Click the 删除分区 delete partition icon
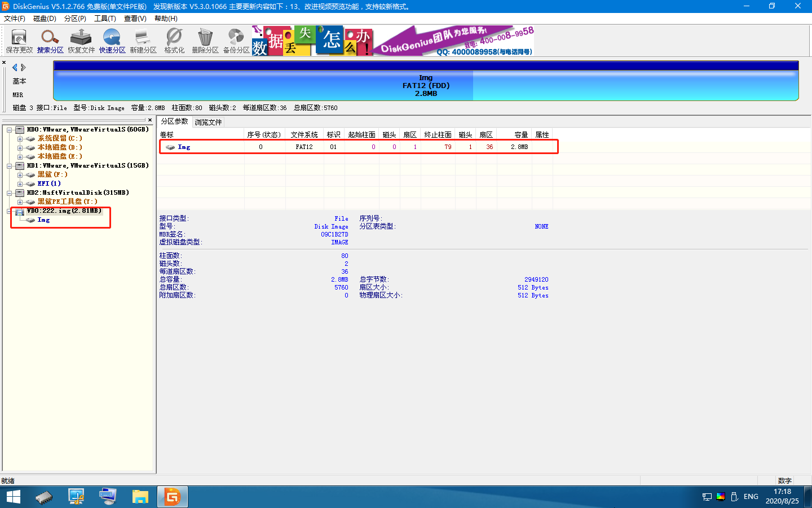Image resolution: width=812 pixels, height=508 pixels. [205, 41]
